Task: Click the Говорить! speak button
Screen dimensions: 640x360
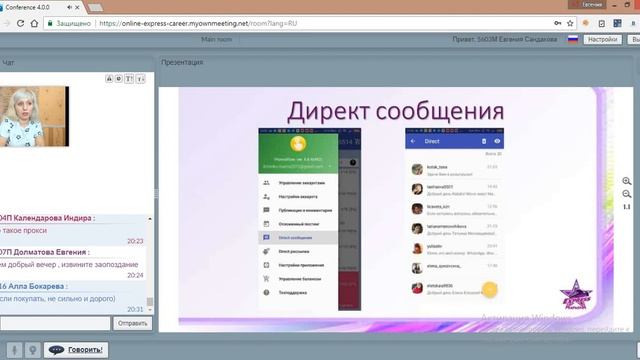Action: [x=76, y=350]
